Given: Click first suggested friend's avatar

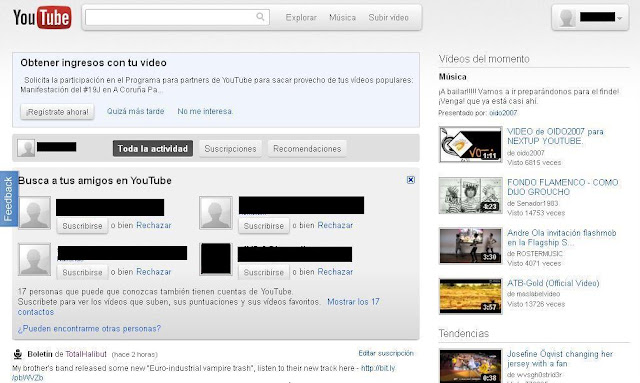Looking at the screenshot, I should point(35,213).
